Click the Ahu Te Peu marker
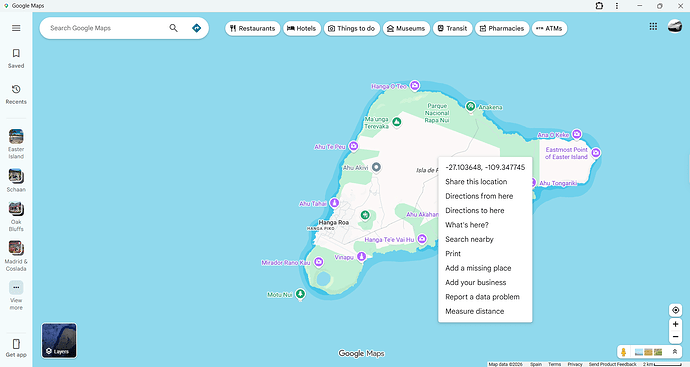The image size is (690, 367). tap(353, 146)
